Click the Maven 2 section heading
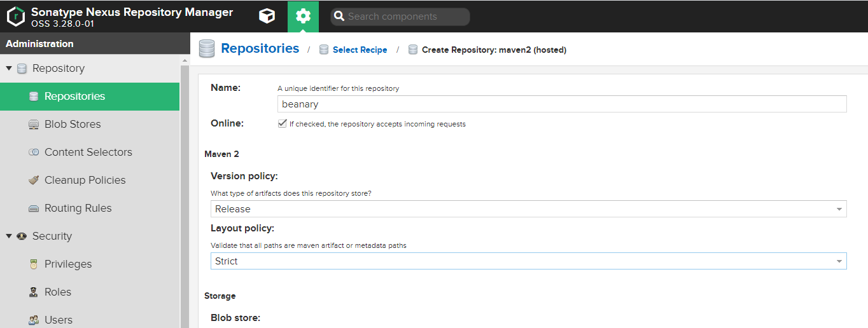 tap(221, 154)
